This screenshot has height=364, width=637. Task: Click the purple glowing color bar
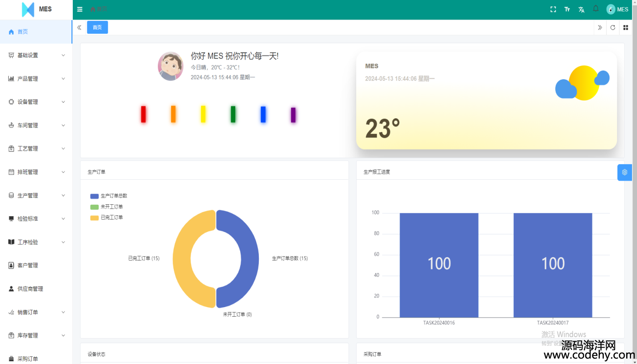(x=293, y=115)
